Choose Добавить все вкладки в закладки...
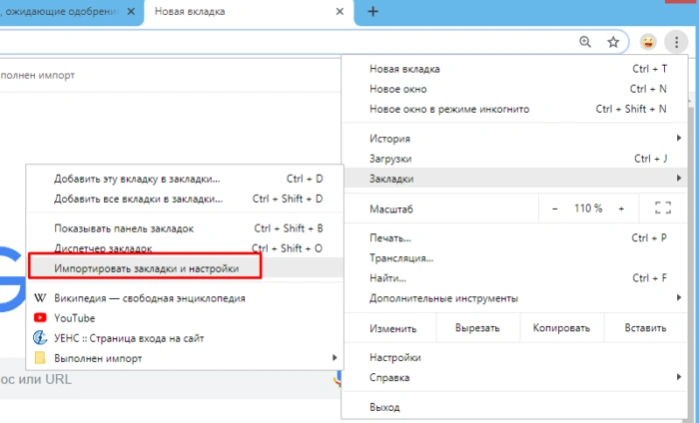 185,198
